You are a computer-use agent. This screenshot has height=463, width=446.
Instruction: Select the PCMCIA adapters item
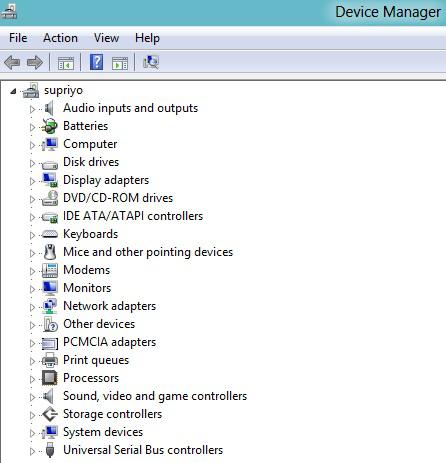click(x=109, y=342)
